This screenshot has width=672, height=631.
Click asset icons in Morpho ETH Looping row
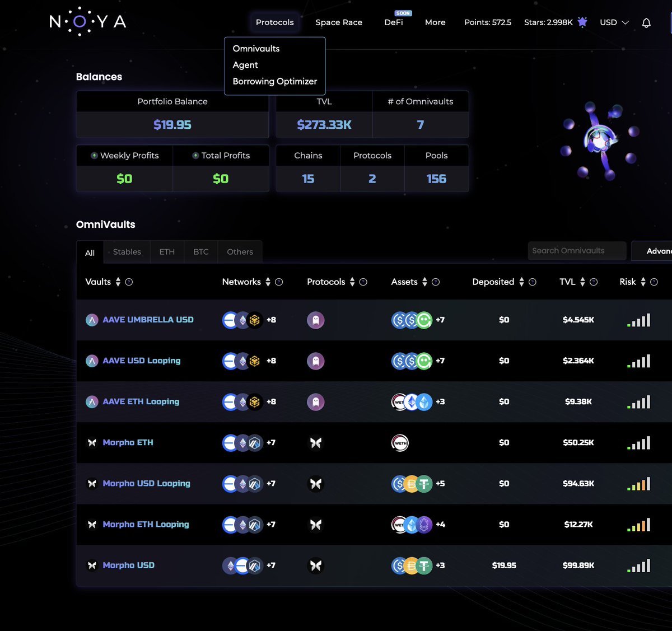click(x=412, y=525)
